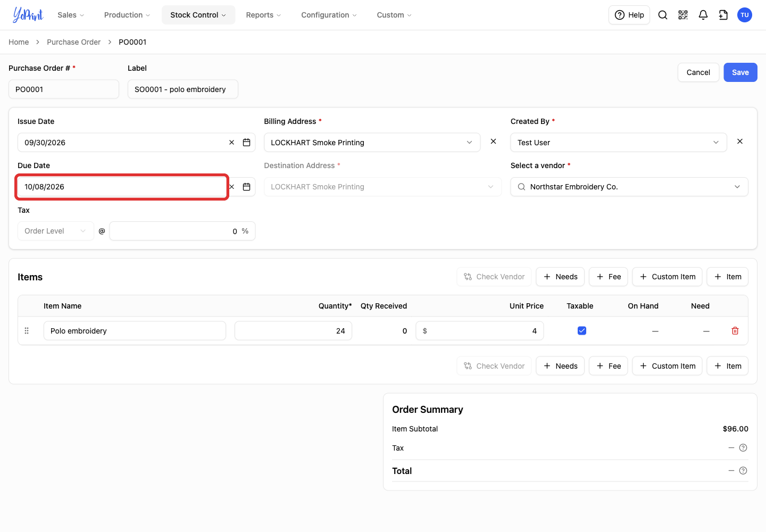The image size is (766, 532).
Task: Open the Custom menu
Action: tap(394, 15)
